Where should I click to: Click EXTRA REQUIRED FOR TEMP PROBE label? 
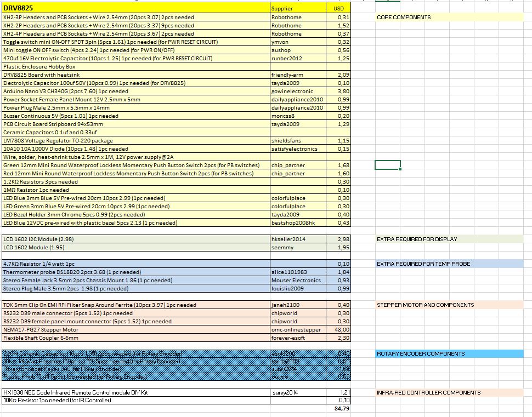pos(449,264)
